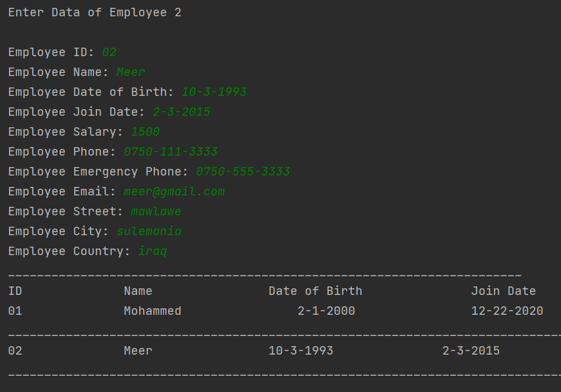Select the Employee ID value 02

pyautogui.click(x=109, y=52)
